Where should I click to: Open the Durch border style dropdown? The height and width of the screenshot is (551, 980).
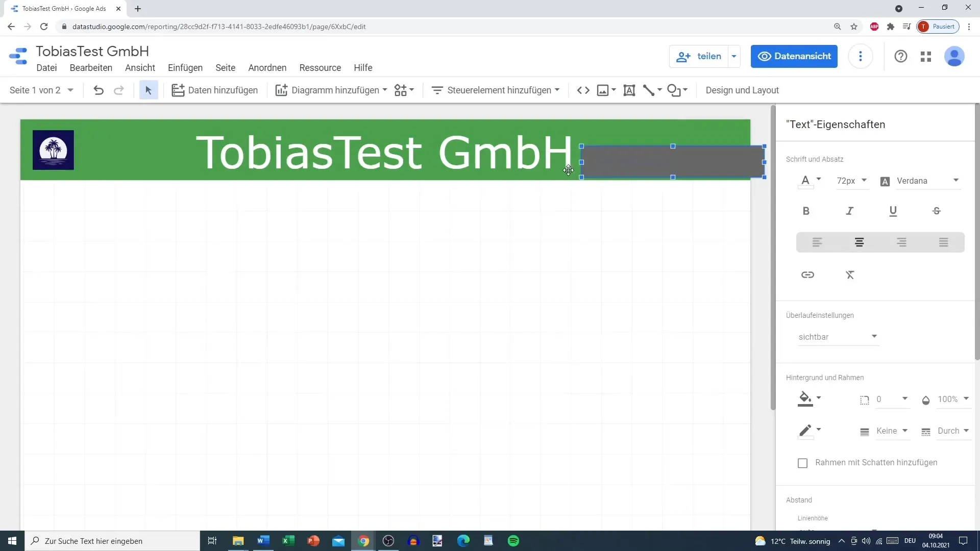coord(953,431)
